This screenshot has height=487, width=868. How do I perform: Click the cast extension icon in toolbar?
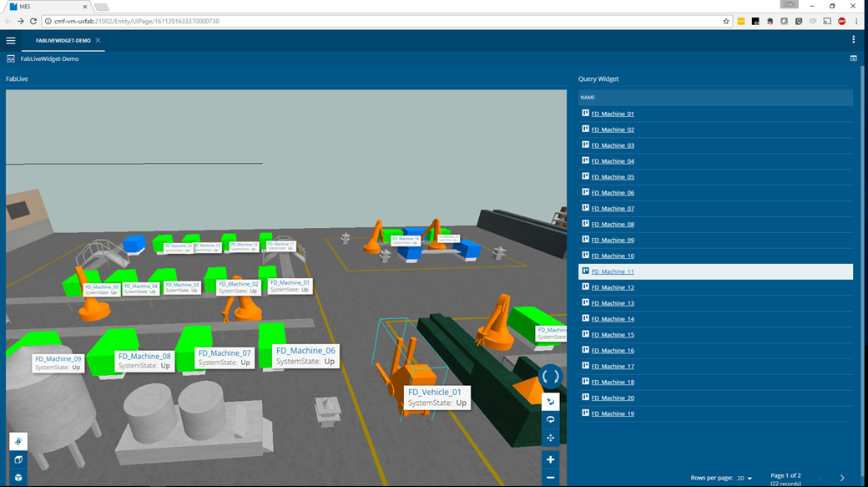[x=827, y=21]
